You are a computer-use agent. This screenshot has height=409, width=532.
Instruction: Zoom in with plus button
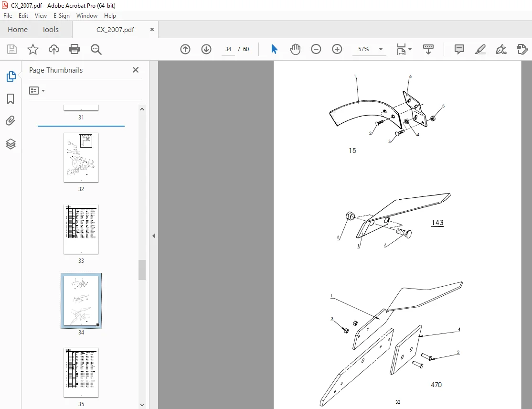pyautogui.click(x=337, y=49)
